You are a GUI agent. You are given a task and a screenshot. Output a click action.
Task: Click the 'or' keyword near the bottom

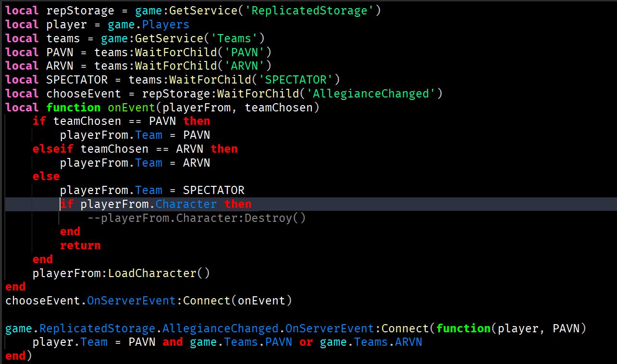306,342
